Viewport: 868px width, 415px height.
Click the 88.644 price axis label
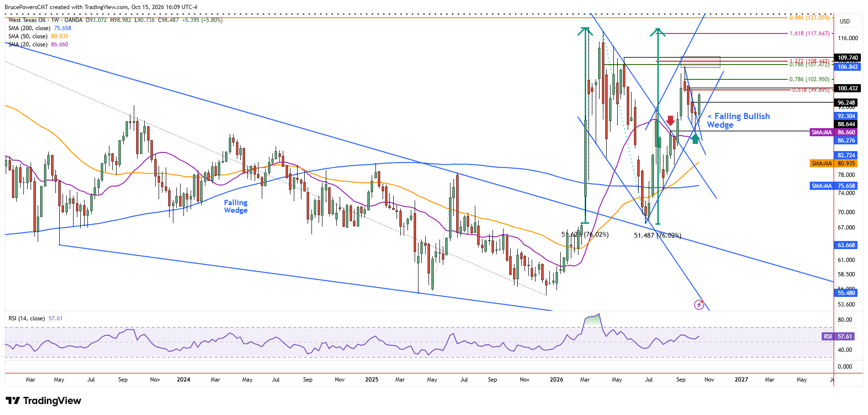847,124
